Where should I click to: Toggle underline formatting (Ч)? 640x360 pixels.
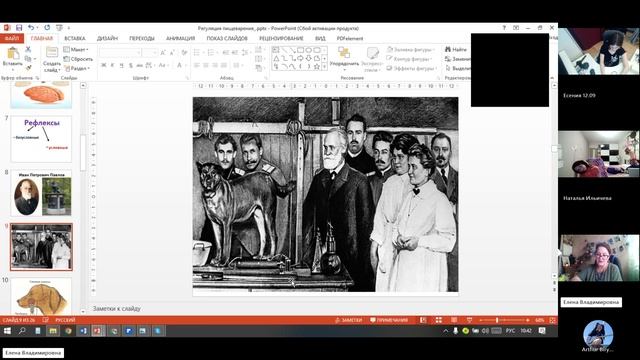click(122, 65)
